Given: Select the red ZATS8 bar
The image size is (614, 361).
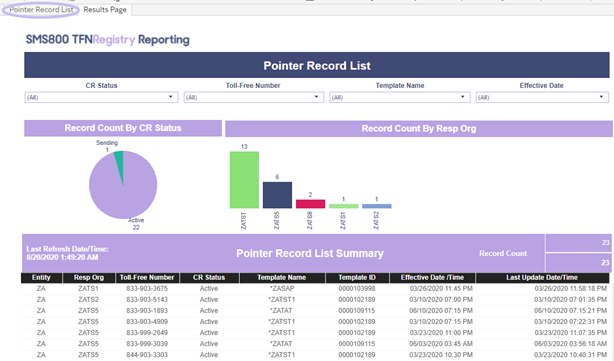Looking at the screenshot, I should [x=310, y=204].
